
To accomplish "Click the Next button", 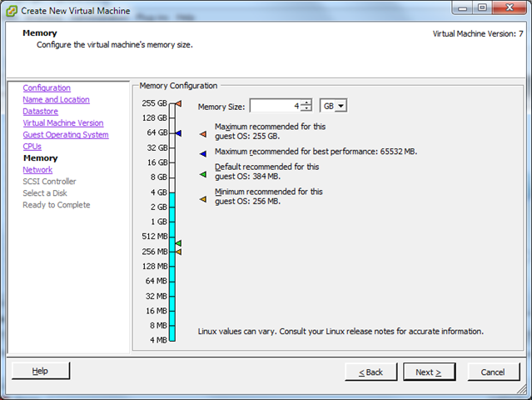I will coord(429,372).
